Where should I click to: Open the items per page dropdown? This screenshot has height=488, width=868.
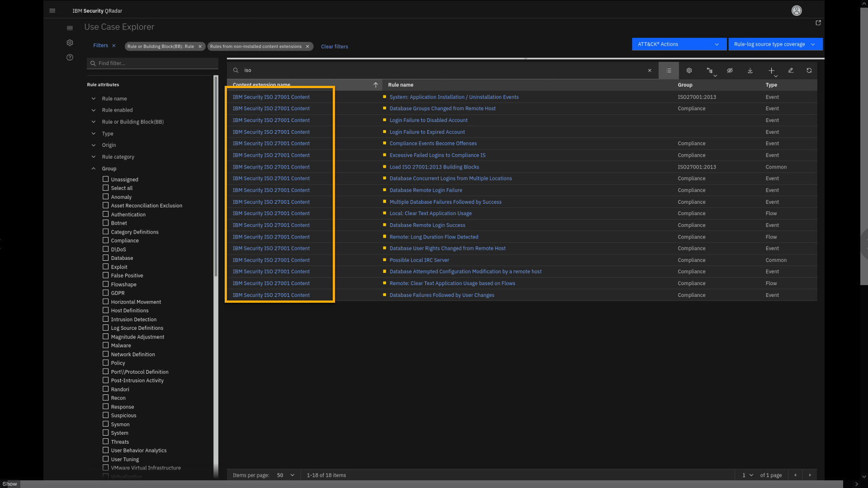click(x=285, y=475)
